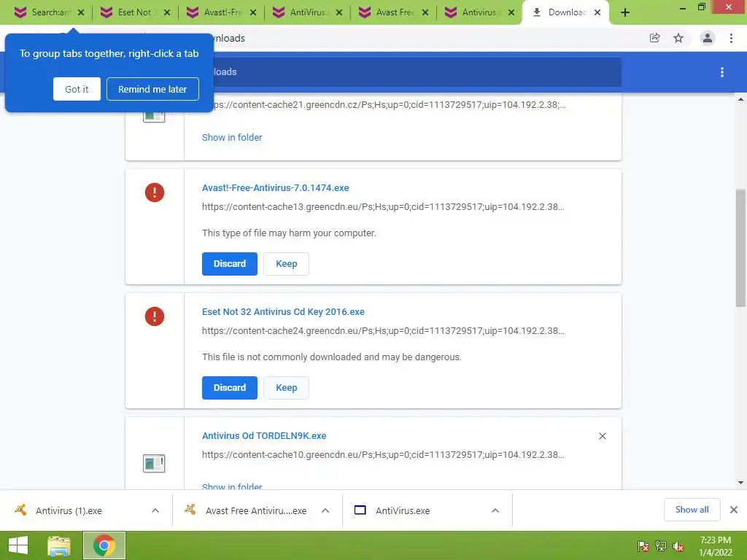Viewport: 747px width, 560px height.
Task: Open Avast!-Free-Antivirus-7.0.1474.exe link
Action: point(275,188)
